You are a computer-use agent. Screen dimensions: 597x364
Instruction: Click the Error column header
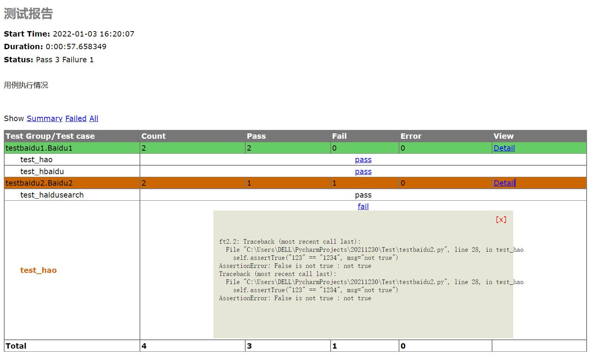411,136
